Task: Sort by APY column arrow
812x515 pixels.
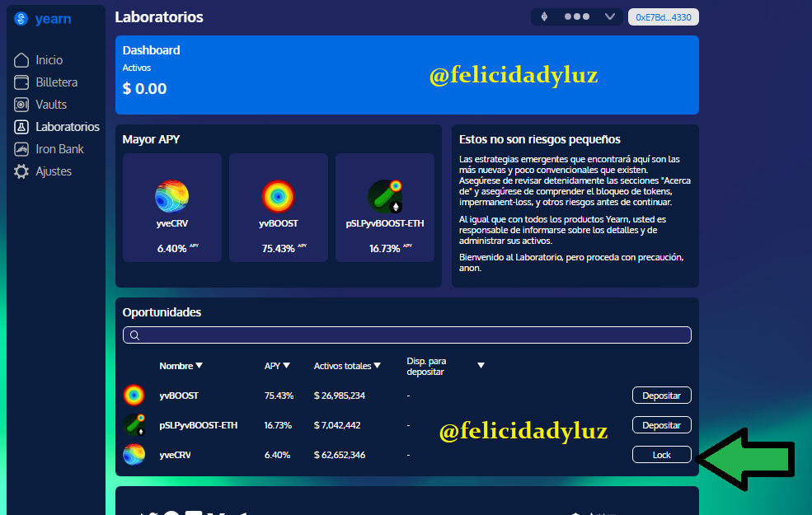Action: point(286,365)
